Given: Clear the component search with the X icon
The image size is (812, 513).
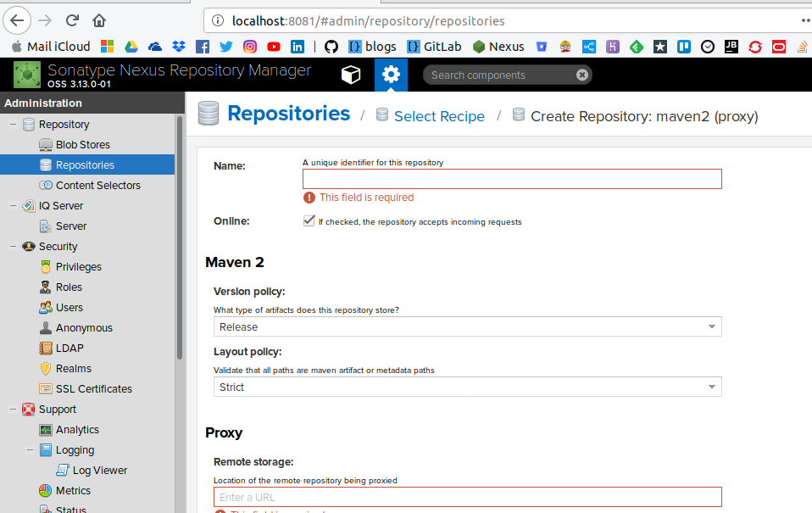Looking at the screenshot, I should 582,75.
